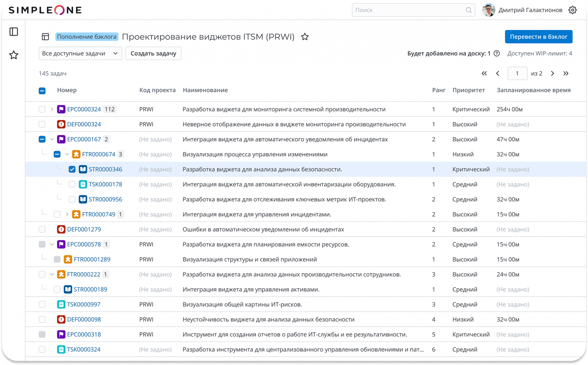Image resolution: width=588 pixels, height=365 pixels.
Task: Open the WIP-limit help question mark
Action: (x=496, y=53)
